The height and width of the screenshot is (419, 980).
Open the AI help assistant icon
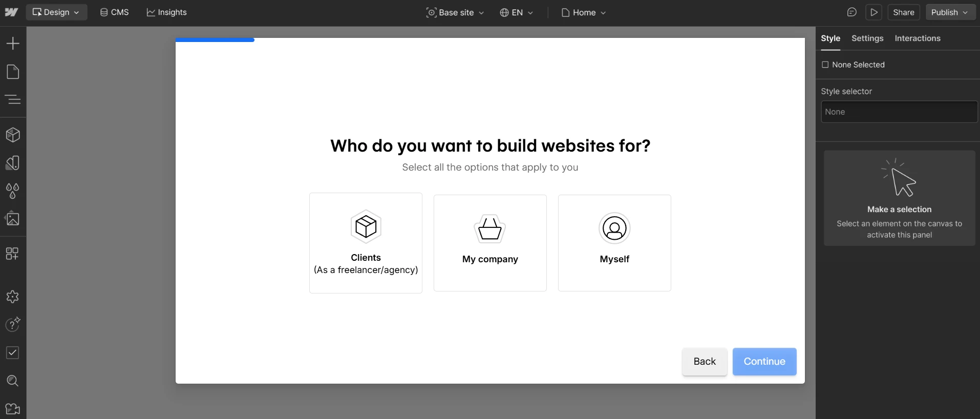point(13,324)
